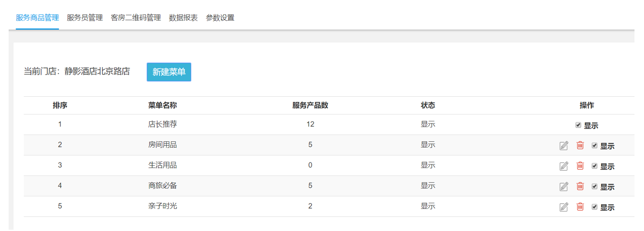
Task: Delete the 生活用品 menu via trash icon
Action: click(580, 166)
